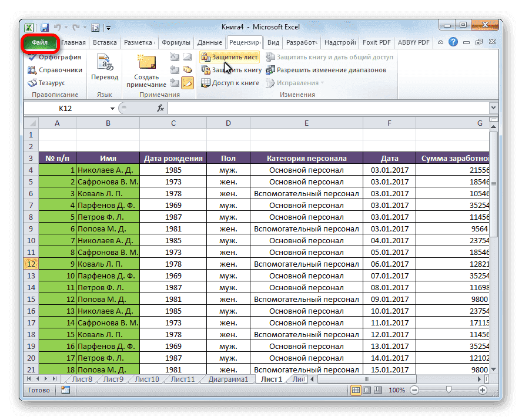Expand the Quick Access Toolbar customization arrow
The image size is (522, 420).
[x=108, y=27]
